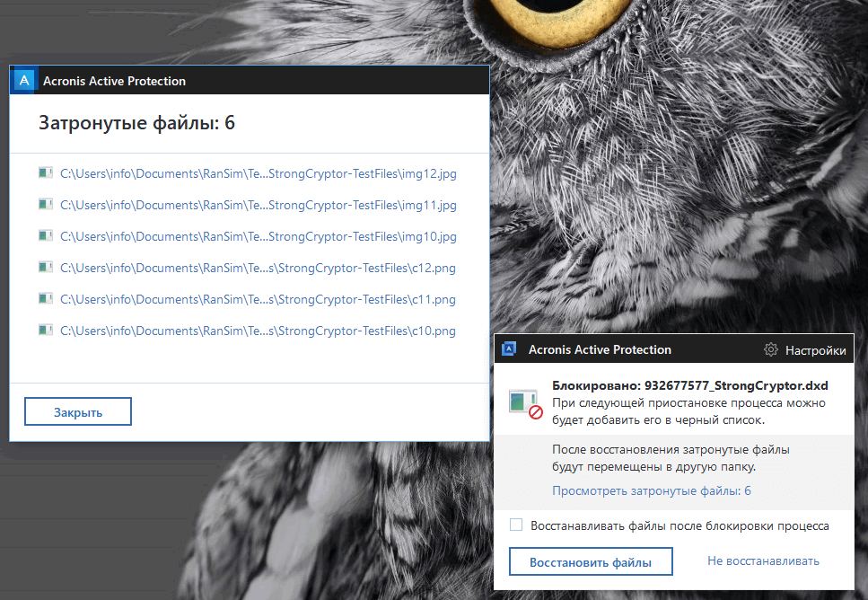
Task: Click Восстановить файлы button
Action: point(591,561)
